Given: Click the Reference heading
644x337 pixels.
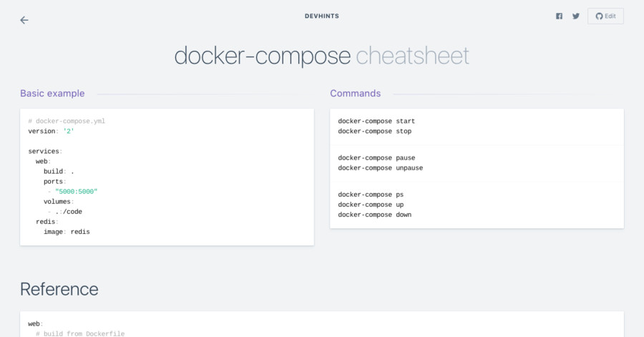Looking at the screenshot, I should click(59, 289).
